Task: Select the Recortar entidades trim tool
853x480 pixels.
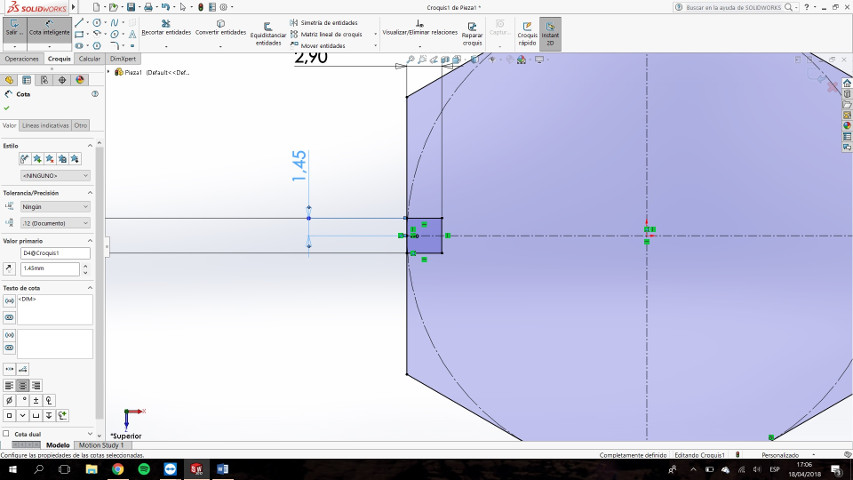Action: (166, 28)
